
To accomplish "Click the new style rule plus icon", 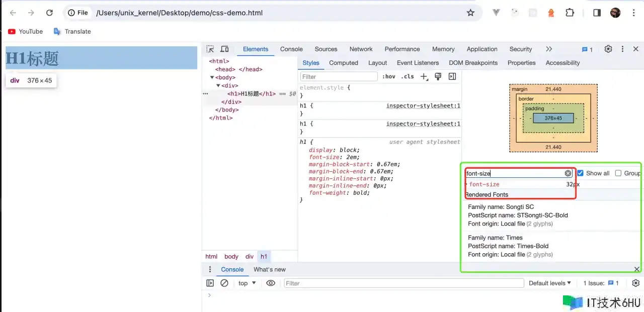I will tap(424, 77).
